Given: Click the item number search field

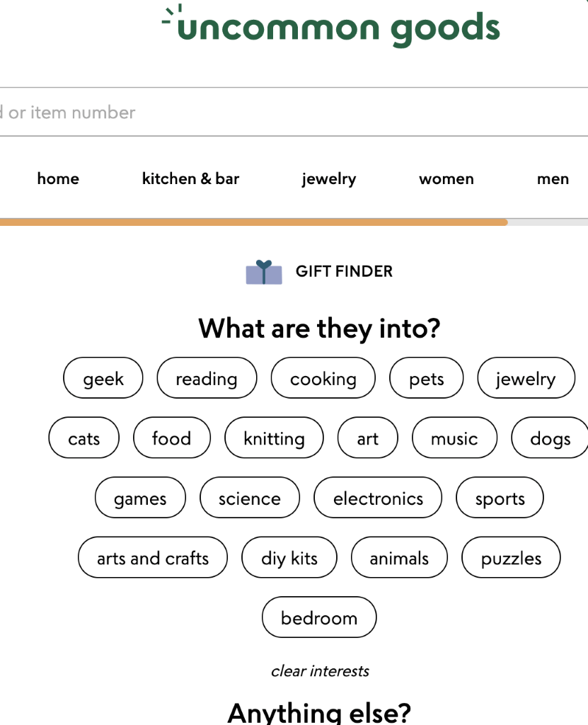Looking at the screenshot, I should tap(283, 112).
